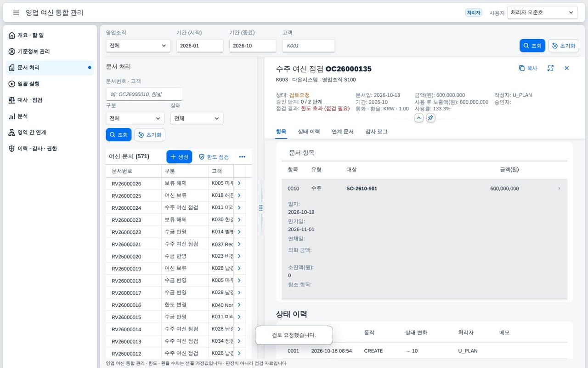
Task: Click the RV26000012 document number
Action: (x=126, y=354)
